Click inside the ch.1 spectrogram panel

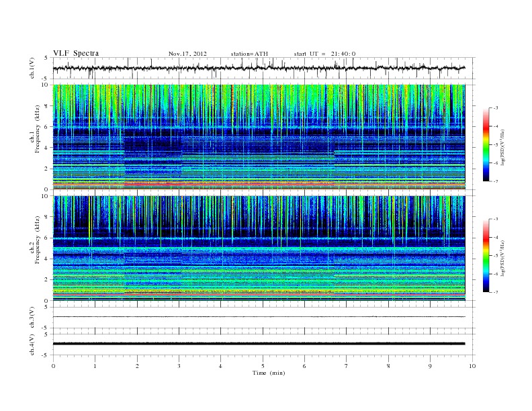tap(259, 137)
